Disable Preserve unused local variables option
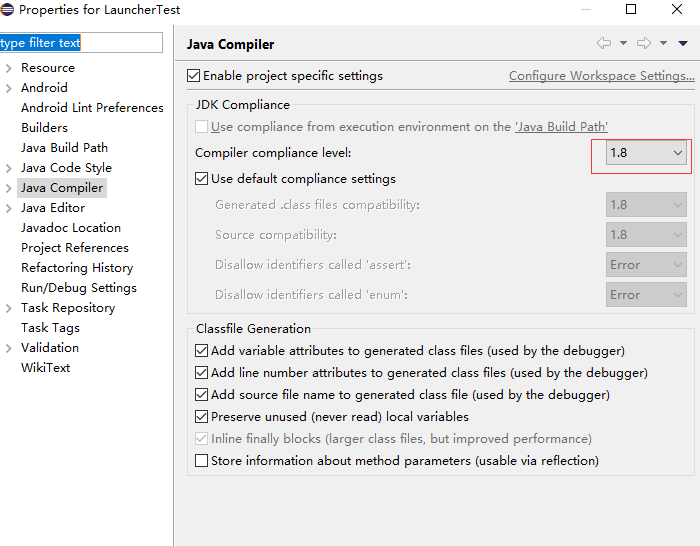 [202, 417]
